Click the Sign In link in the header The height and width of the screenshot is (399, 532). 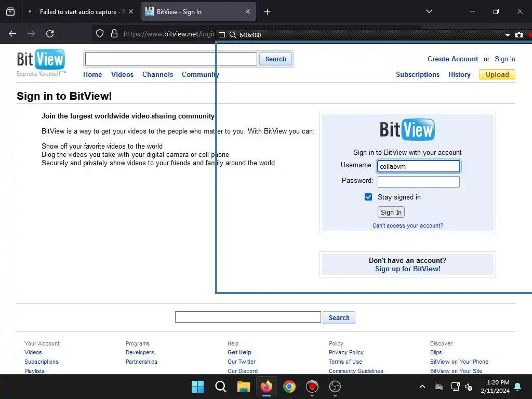coord(505,59)
